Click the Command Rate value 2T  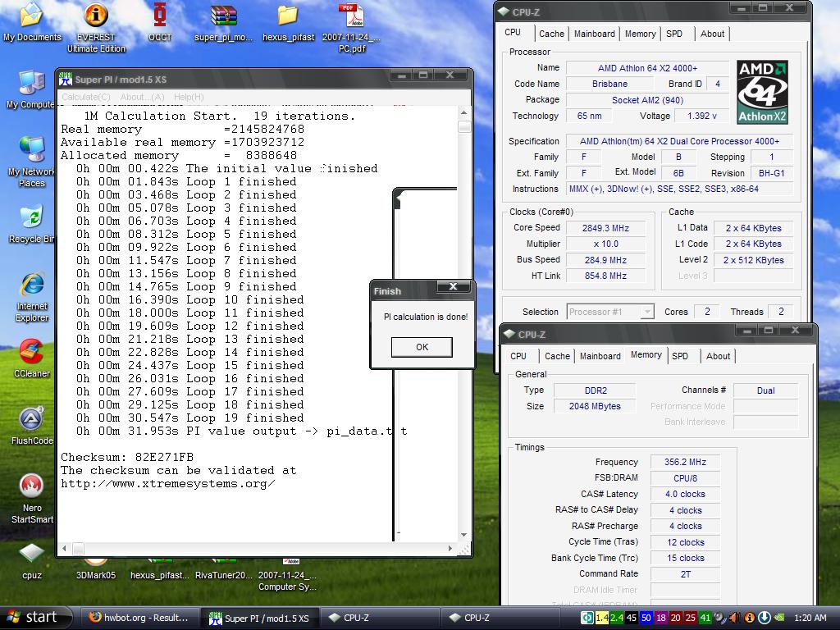point(685,573)
